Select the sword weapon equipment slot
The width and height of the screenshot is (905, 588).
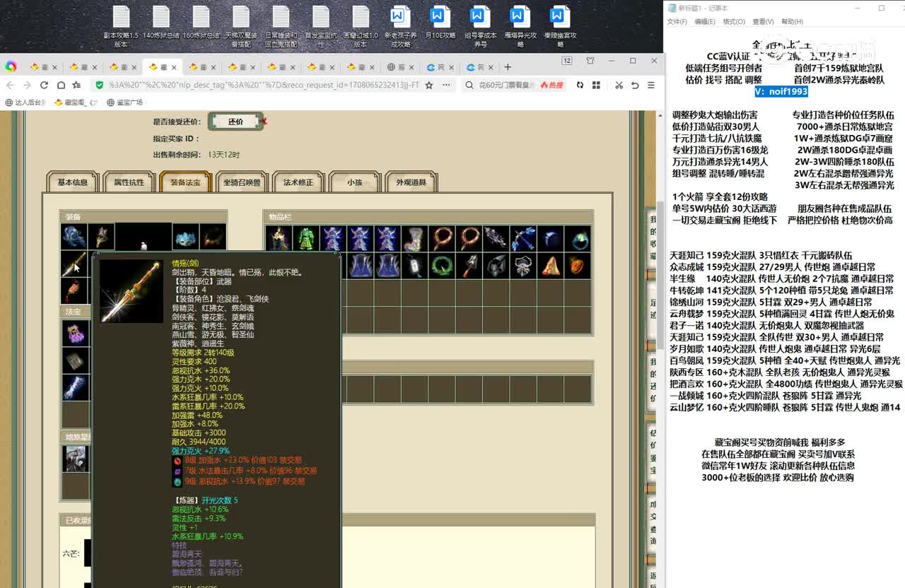(74, 264)
